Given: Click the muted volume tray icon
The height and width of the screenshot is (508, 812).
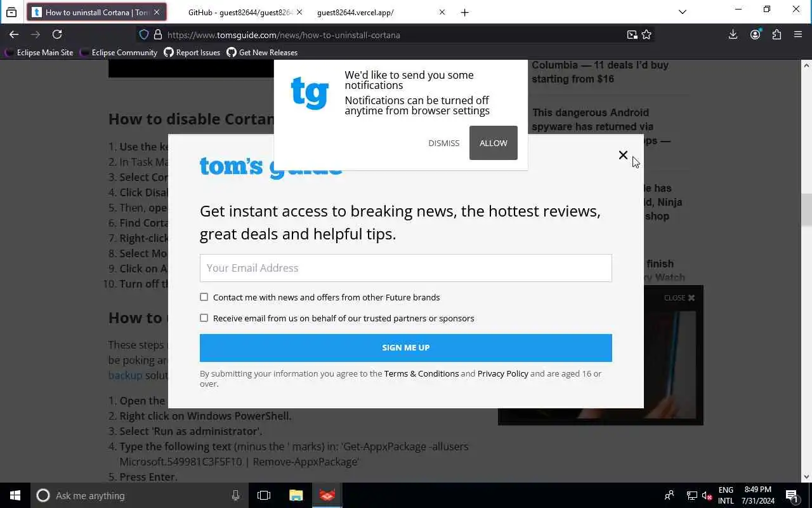Looking at the screenshot, I should click(707, 495).
